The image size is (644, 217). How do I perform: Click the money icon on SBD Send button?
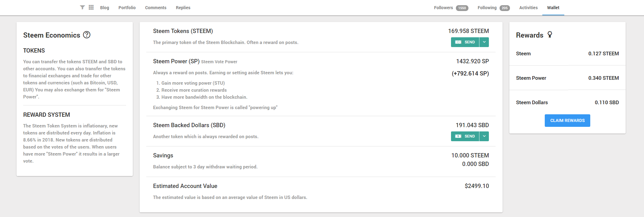point(458,136)
